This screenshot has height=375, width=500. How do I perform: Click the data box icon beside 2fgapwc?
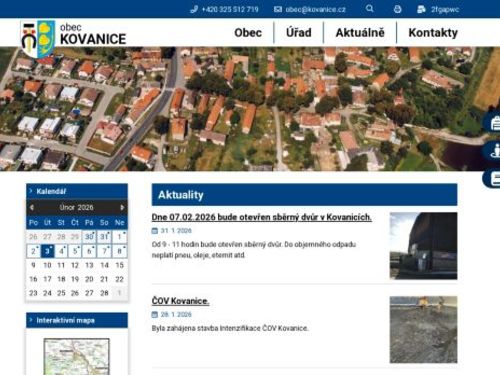click(x=421, y=9)
